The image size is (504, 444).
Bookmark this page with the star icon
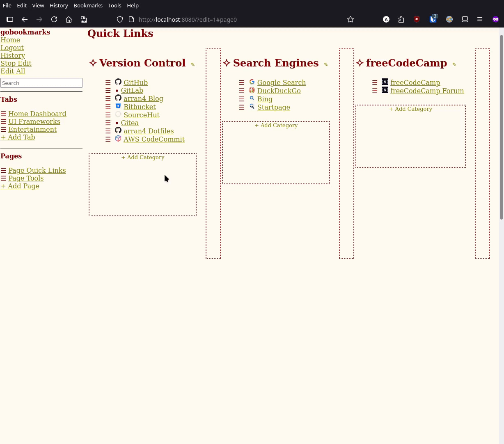tap(351, 19)
